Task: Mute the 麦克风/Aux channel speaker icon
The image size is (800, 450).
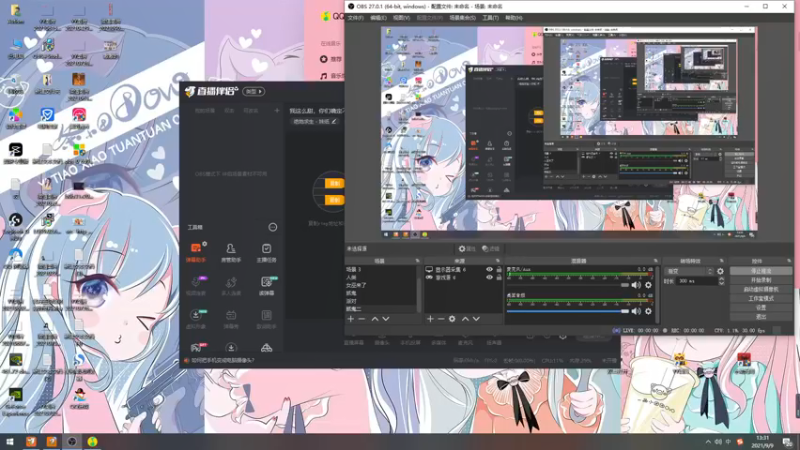Action: (x=636, y=285)
